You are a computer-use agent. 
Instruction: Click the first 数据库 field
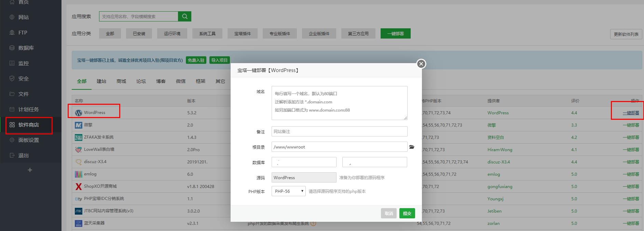point(304,162)
